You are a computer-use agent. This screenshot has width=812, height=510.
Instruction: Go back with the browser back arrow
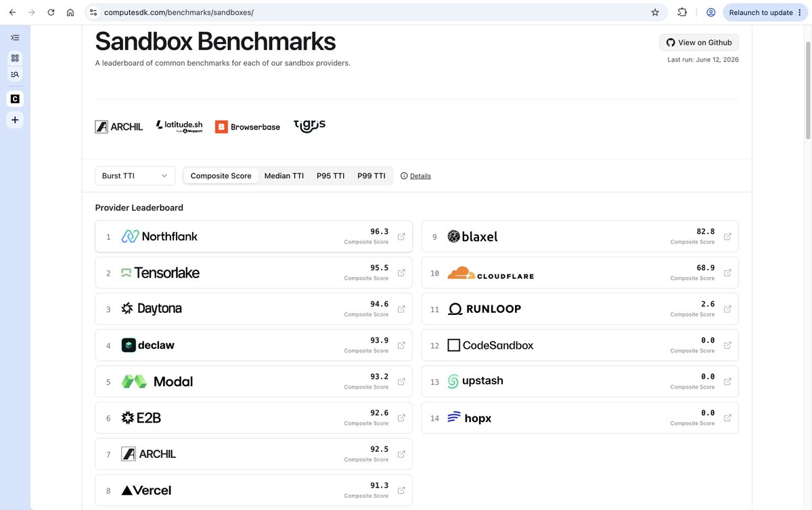[12, 12]
